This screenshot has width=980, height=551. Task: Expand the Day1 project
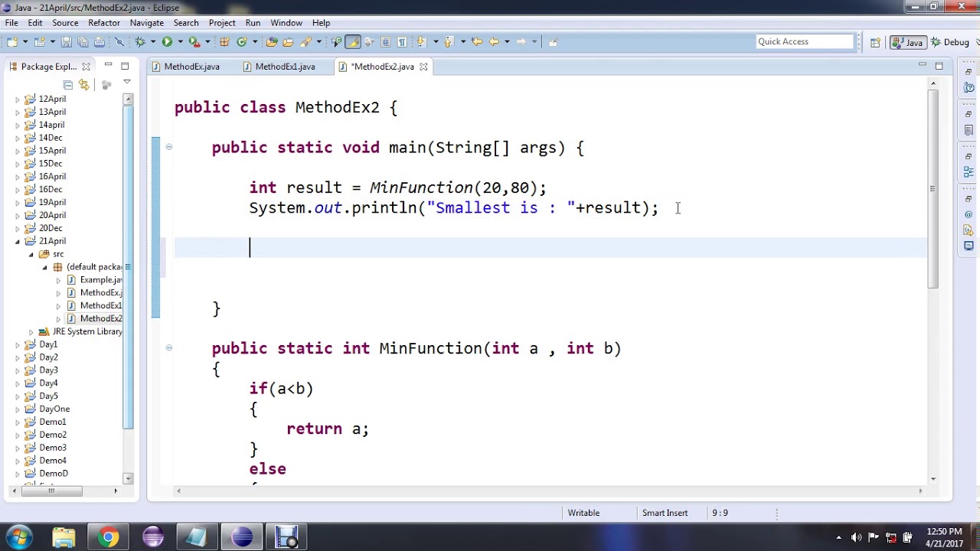(x=18, y=344)
